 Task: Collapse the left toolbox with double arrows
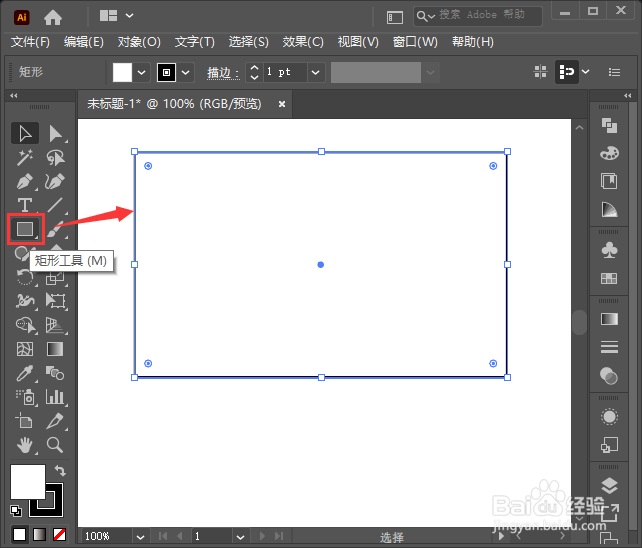point(14,95)
